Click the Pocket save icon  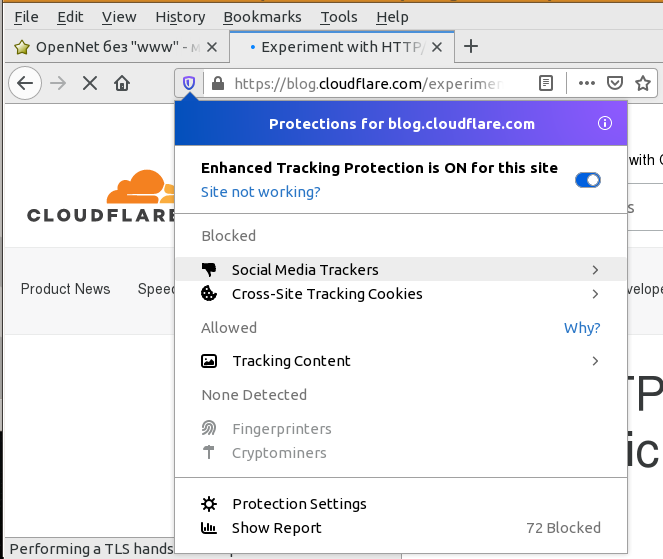(616, 84)
